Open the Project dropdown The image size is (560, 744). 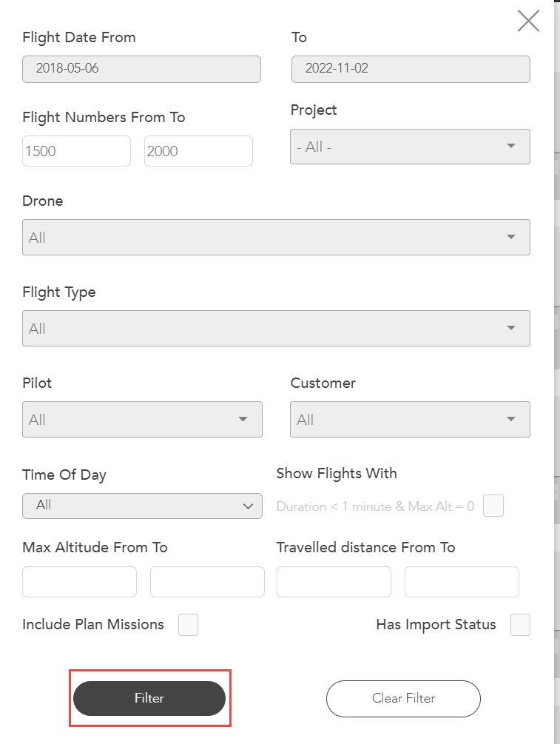pyautogui.click(x=410, y=147)
